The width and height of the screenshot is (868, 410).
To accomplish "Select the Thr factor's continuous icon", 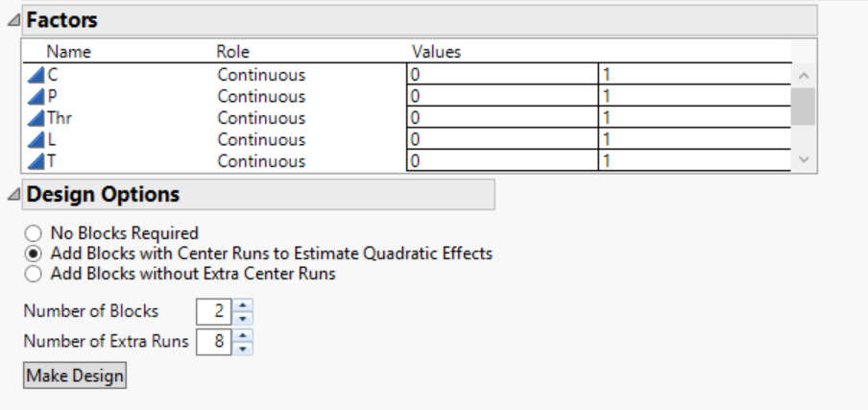I will tap(36, 118).
